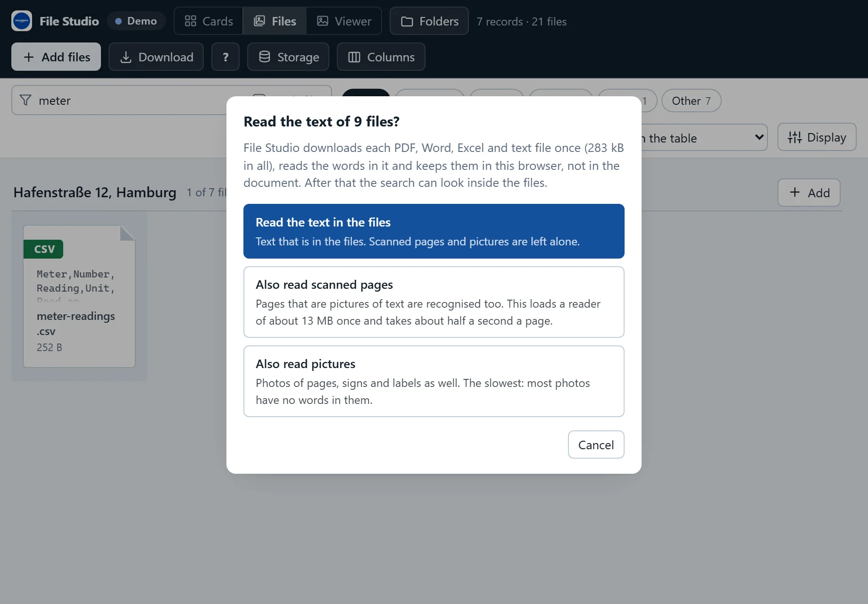868x604 pixels.
Task: Open the Display settings button
Action: (x=817, y=137)
